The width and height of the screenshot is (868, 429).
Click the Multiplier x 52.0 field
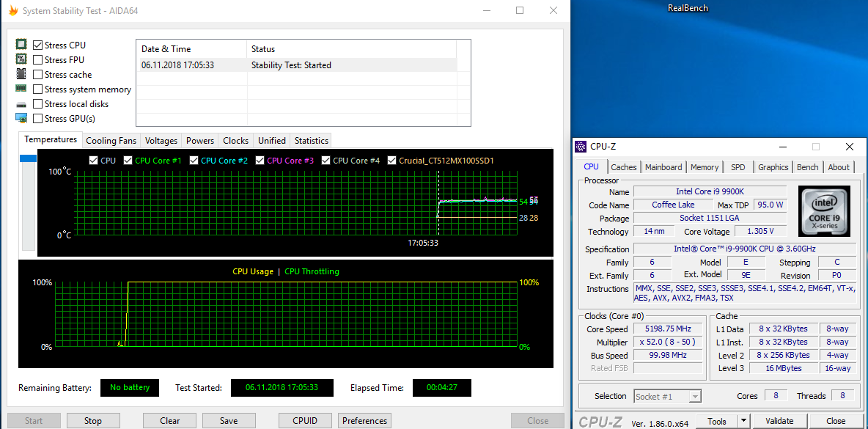[x=668, y=342]
